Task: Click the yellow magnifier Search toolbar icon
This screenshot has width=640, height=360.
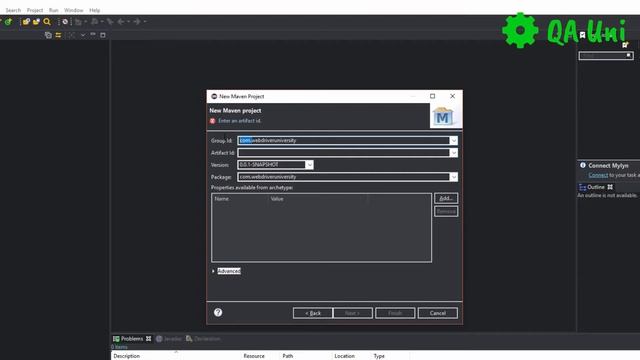Action: pos(47,22)
